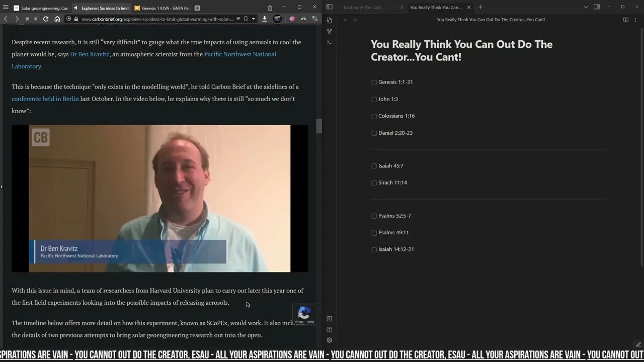Toggle Obsidian left sidebar
The height and width of the screenshot is (362, 644).
(329, 7)
